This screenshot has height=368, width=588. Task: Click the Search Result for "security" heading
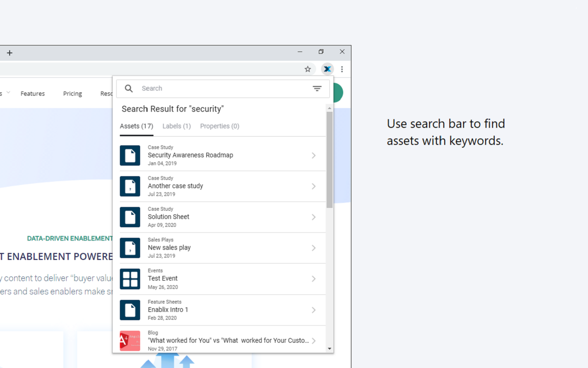click(173, 109)
